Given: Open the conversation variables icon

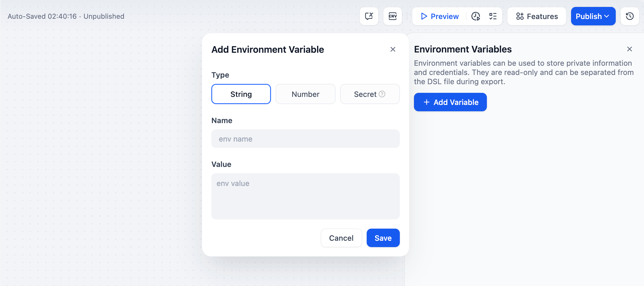Looking at the screenshot, I should (369, 16).
